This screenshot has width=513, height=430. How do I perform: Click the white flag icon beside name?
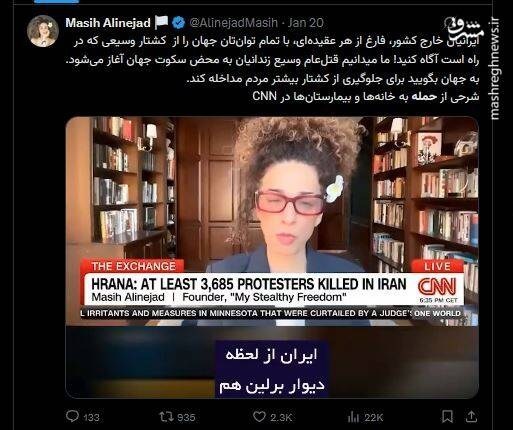[161, 23]
